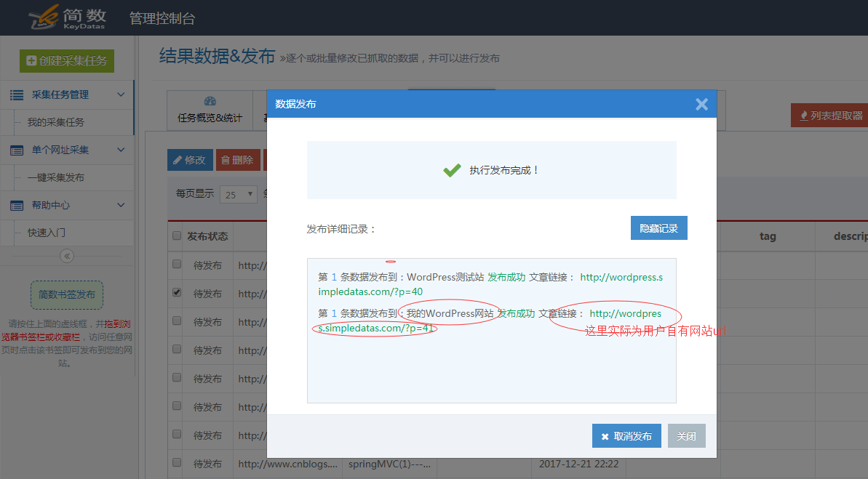Open 快速入门

[x=47, y=233]
